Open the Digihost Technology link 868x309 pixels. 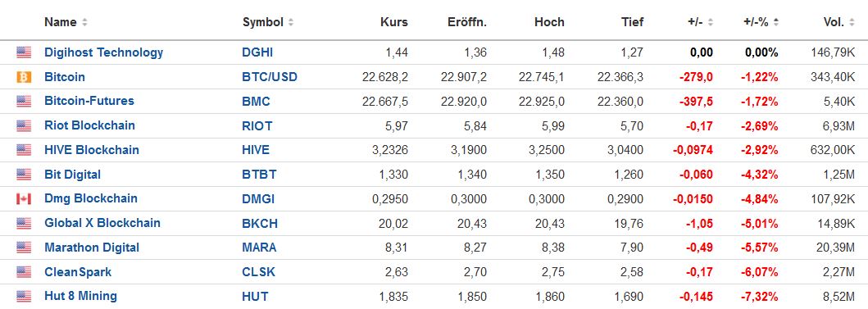pos(104,52)
